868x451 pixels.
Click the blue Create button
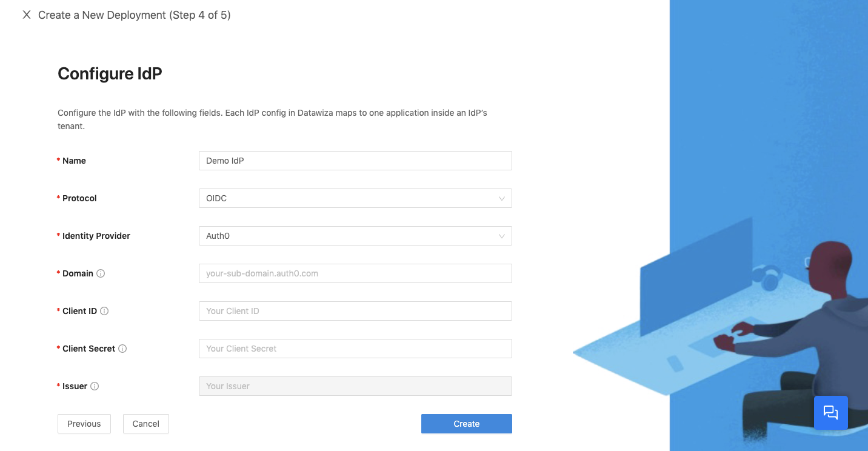coord(467,424)
